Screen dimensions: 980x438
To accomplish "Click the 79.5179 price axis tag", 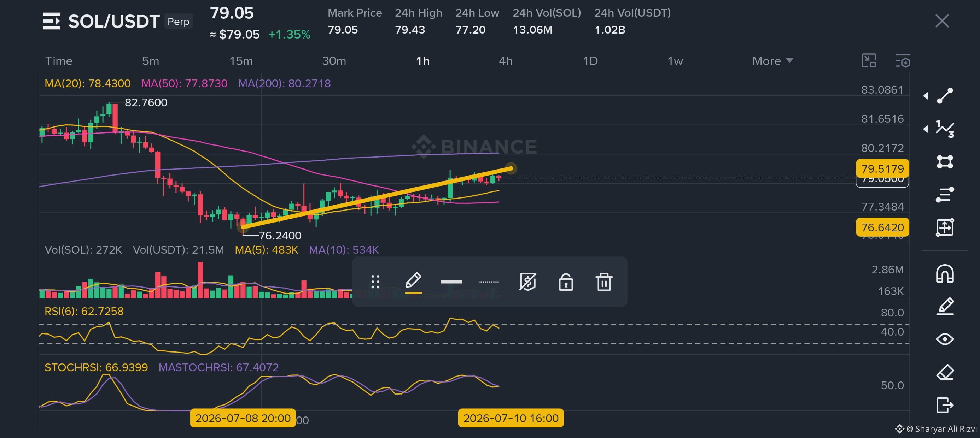I will tap(882, 168).
